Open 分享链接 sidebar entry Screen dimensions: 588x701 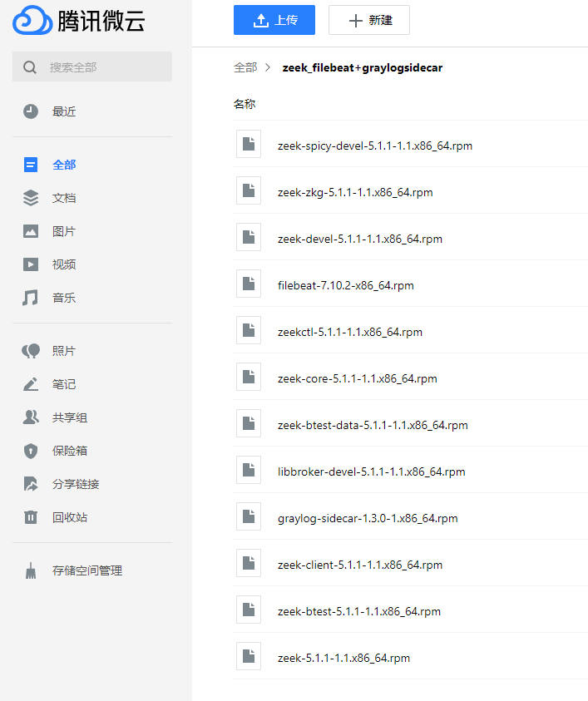[76, 484]
